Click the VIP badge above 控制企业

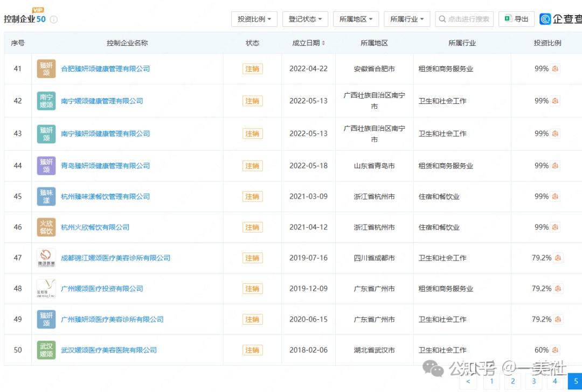coord(38,9)
